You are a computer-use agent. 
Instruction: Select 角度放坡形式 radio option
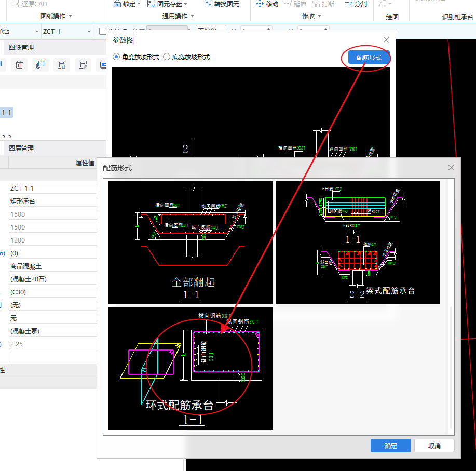point(136,57)
